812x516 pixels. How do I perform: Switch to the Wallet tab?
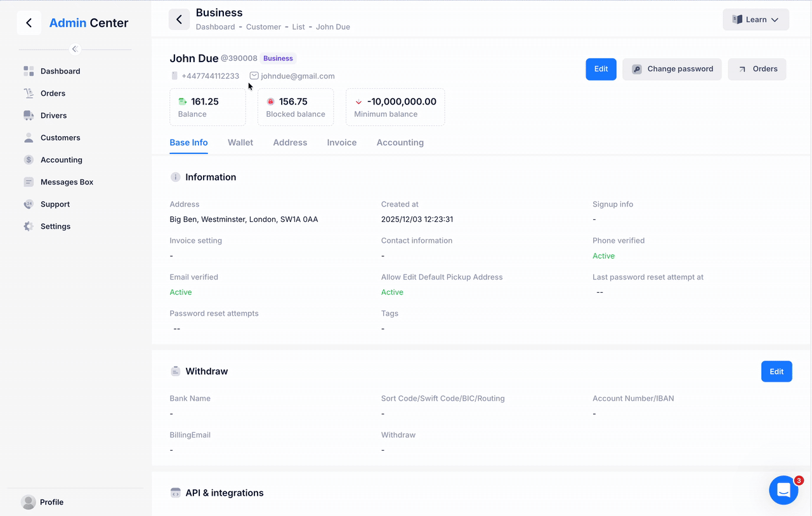pos(240,142)
